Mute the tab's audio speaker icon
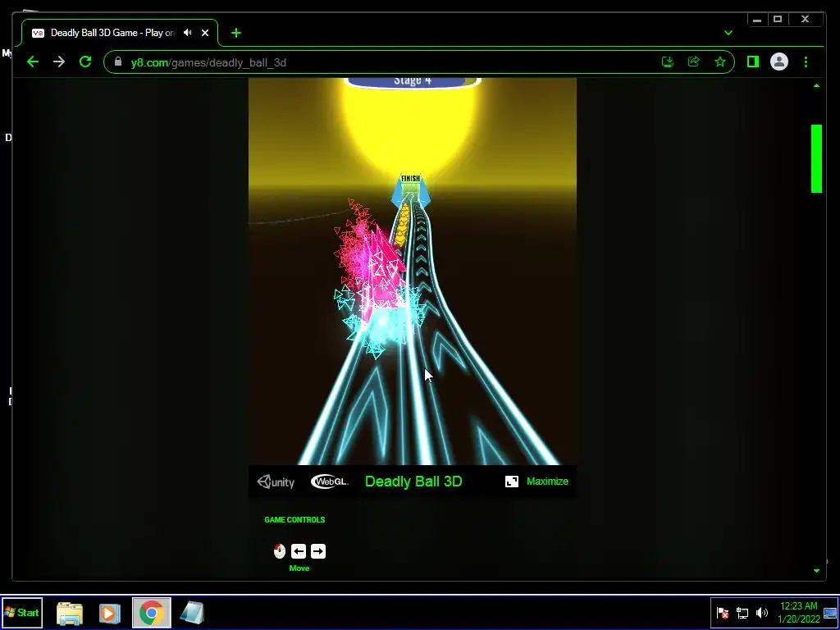The width and height of the screenshot is (840, 630). pos(188,33)
